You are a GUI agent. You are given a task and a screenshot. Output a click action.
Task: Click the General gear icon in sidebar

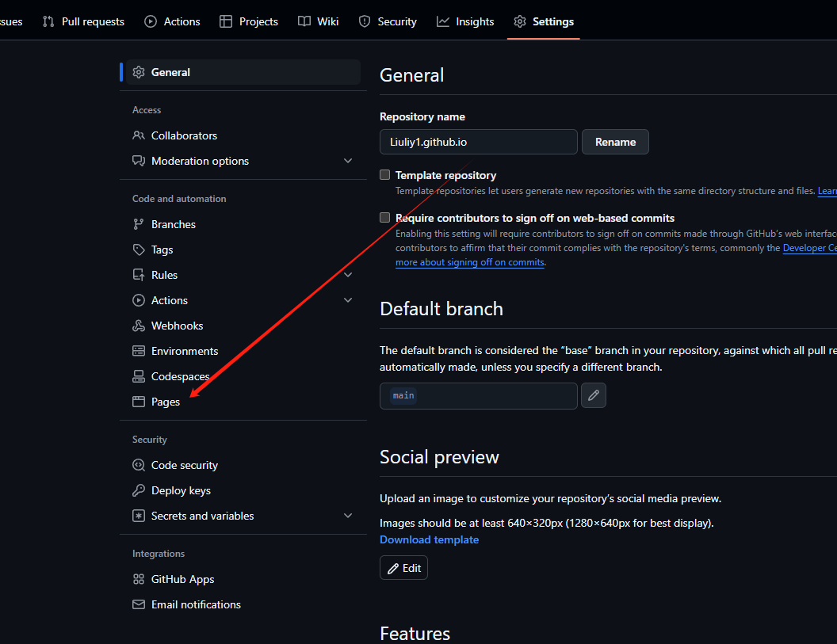(x=139, y=72)
